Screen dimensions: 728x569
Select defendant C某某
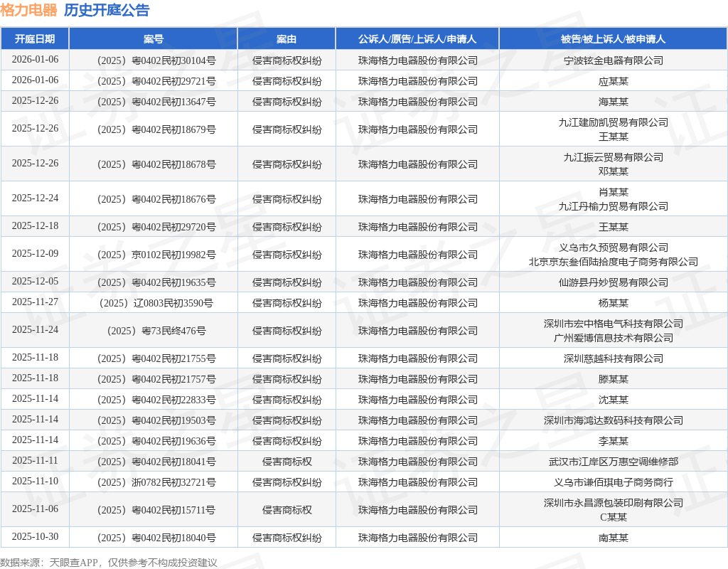tap(614, 518)
